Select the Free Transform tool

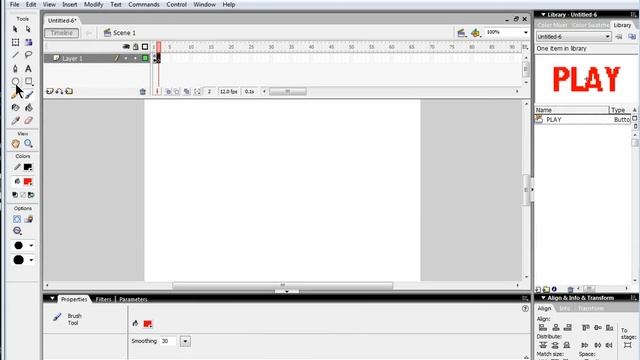(x=15, y=42)
